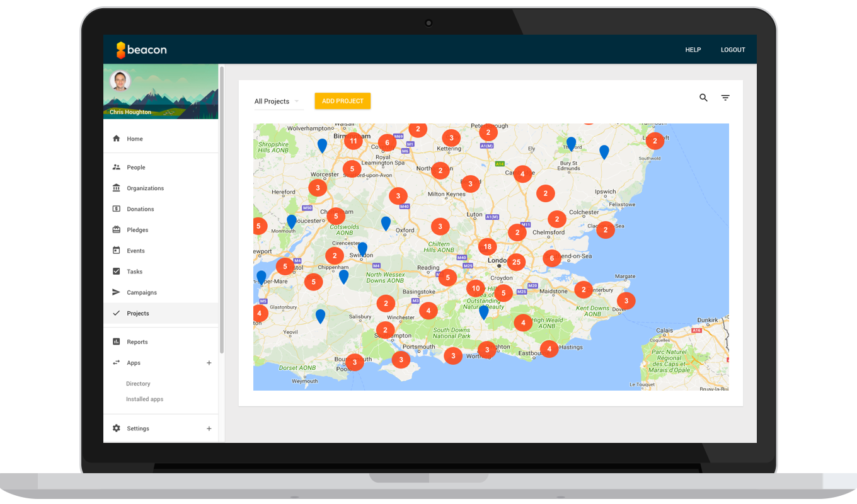Click the Reports chart icon
857x504 pixels.
pos(116,342)
